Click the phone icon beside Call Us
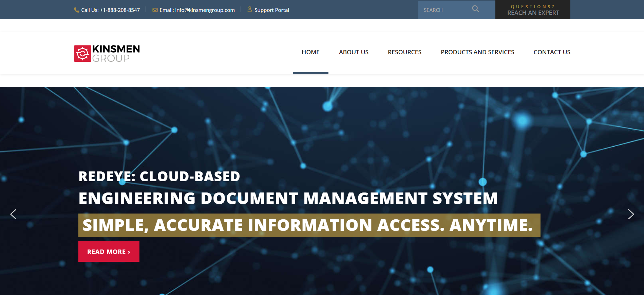 click(x=76, y=10)
